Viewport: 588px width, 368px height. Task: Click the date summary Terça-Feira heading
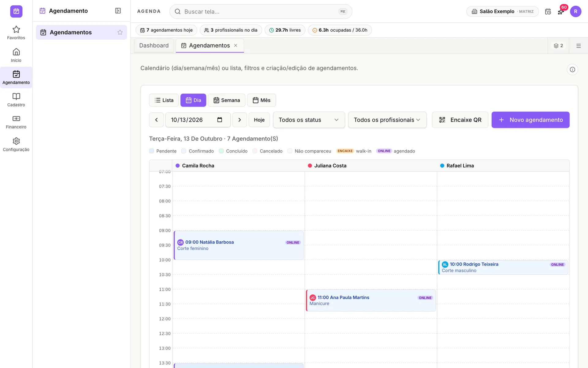[213, 139]
